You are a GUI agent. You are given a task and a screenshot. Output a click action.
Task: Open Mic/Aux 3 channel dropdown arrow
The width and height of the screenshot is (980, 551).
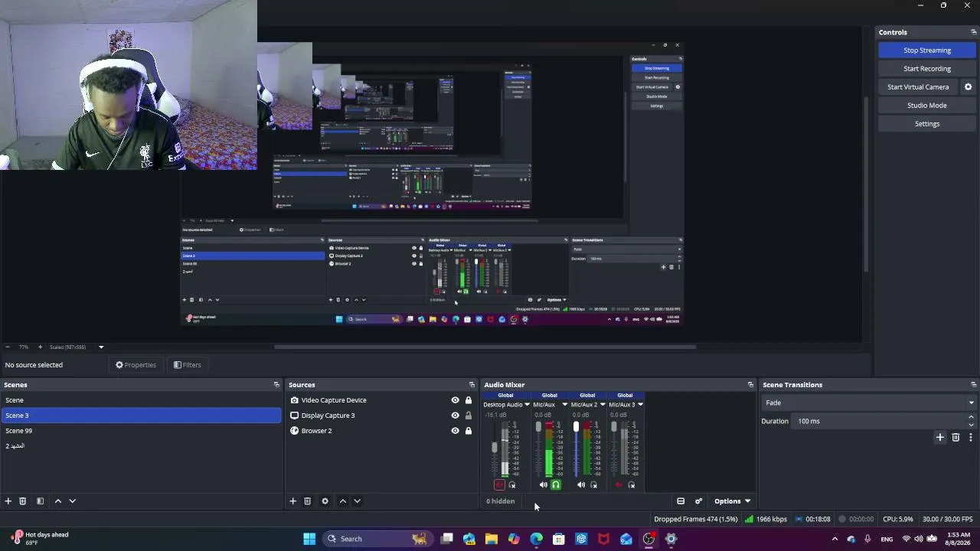click(x=640, y=405)
